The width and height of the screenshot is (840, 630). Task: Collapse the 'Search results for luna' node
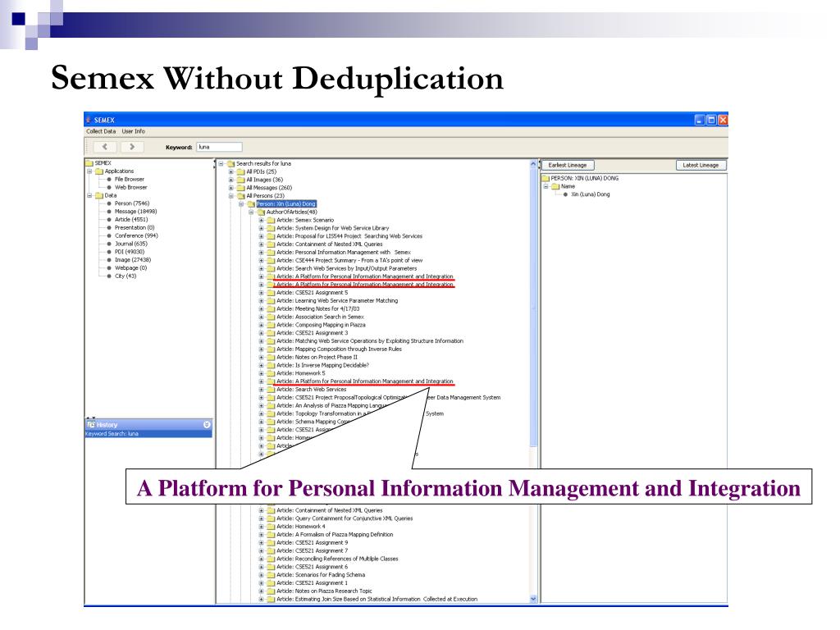pos(221,164)
